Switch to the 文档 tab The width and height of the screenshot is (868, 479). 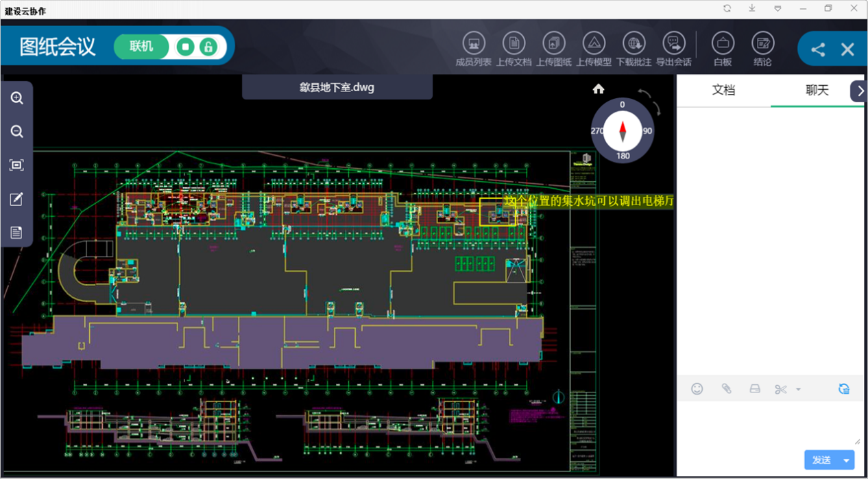pos(723,91)
